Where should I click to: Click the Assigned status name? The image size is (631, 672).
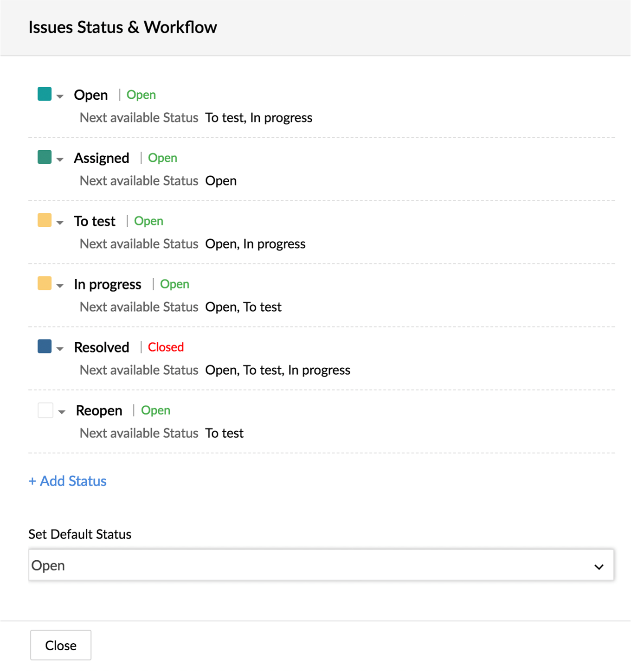tap(102, 158)
